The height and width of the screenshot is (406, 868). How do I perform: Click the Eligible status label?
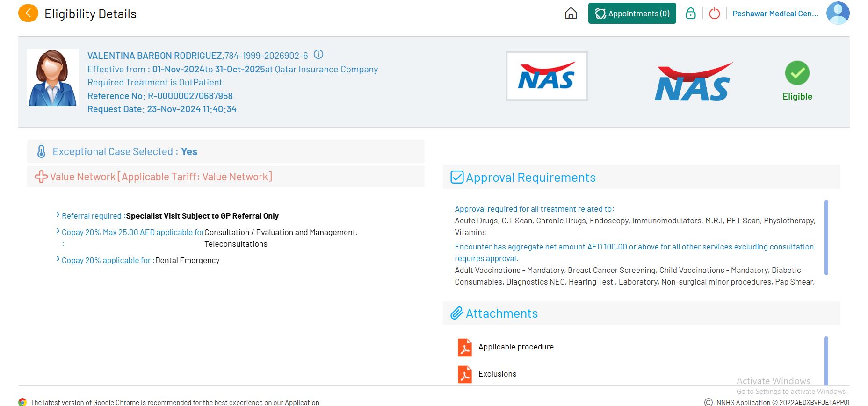[x=797, y=96]
